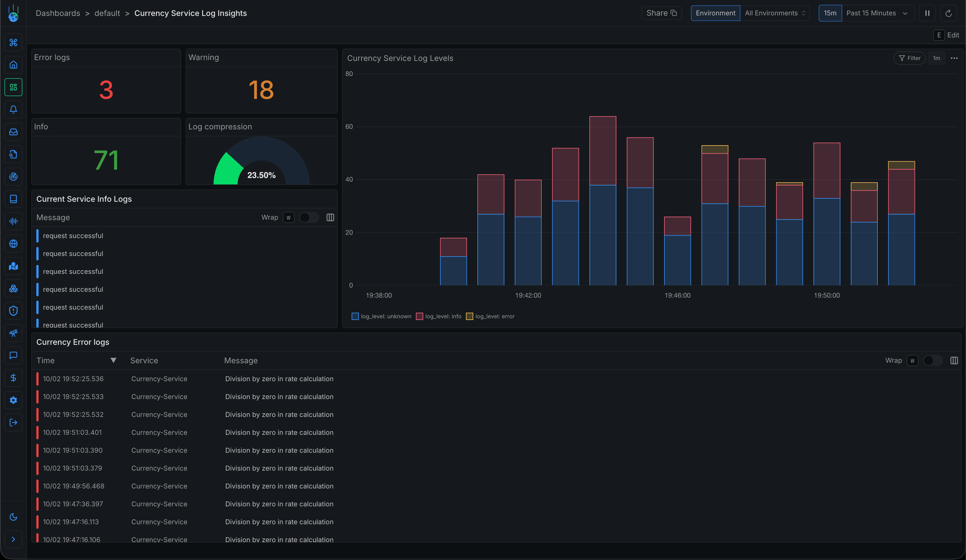This screenshot has width=966, height=560.
Task: Open the All Environments dropdown
Action: pyautogui.click(x=774, y=13)
